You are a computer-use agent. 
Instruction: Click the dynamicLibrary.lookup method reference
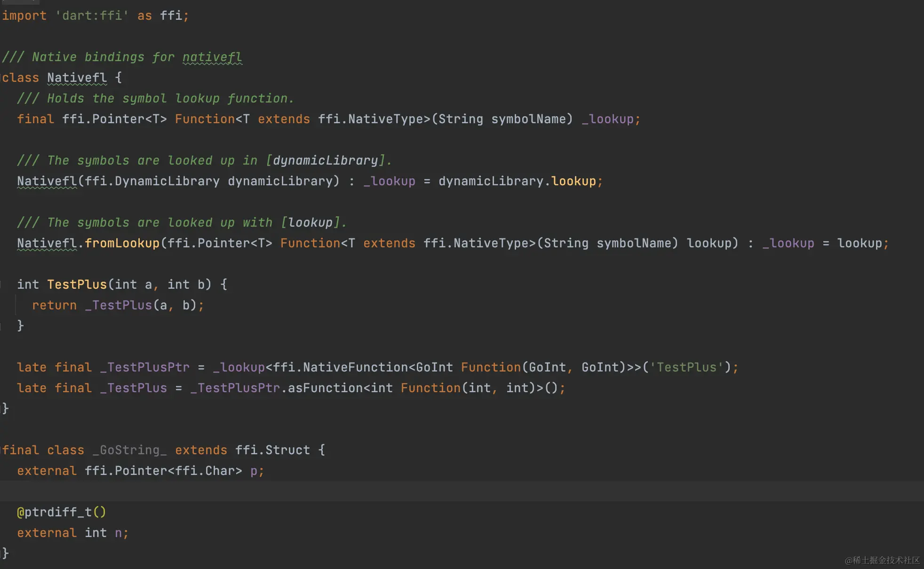(574, 181)
